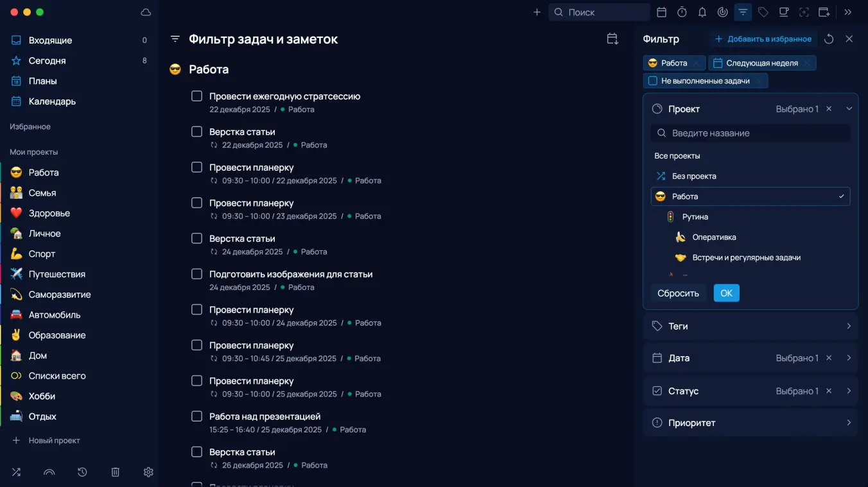The image size is (868, 487).
Task: Select 'Оперативка' in the project list
Action: [x=714, y=237]
